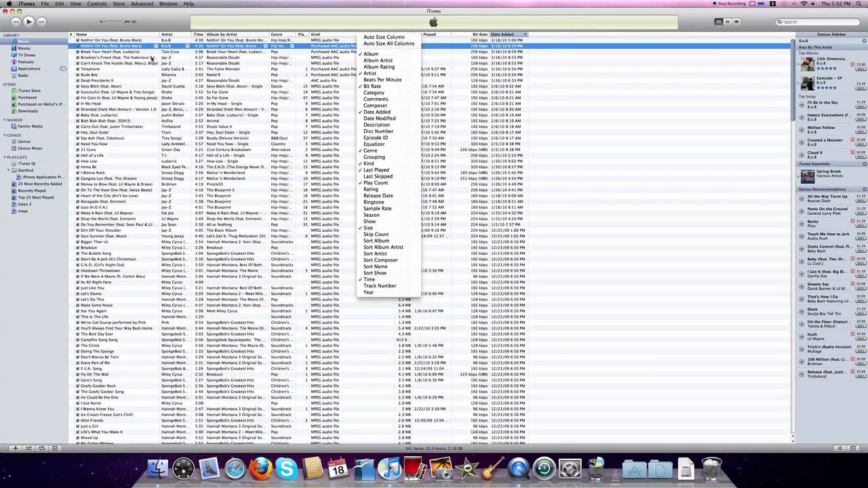The image size is (868, 488).
Task: Open Safari from the Dock
Action: pyautogui.click(x=235, y=468)
